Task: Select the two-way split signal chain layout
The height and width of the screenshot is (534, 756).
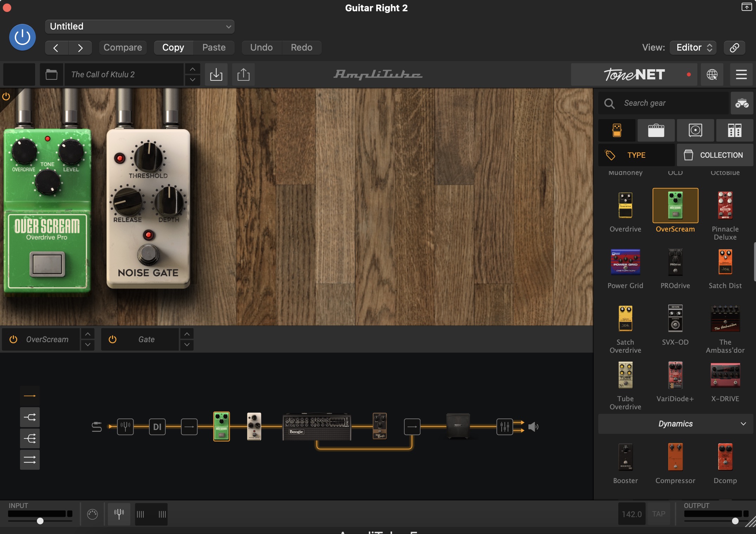Action: (x=30, y=417)
